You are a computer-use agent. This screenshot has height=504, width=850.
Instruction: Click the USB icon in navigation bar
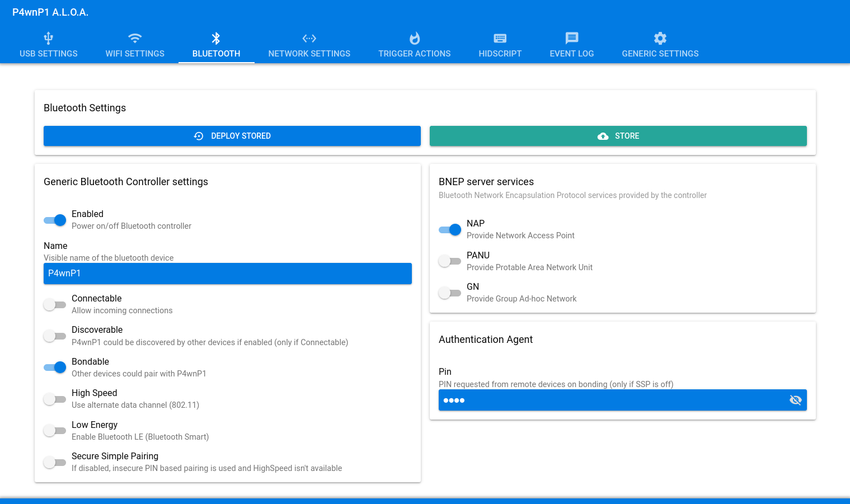[x=49, y=38]
